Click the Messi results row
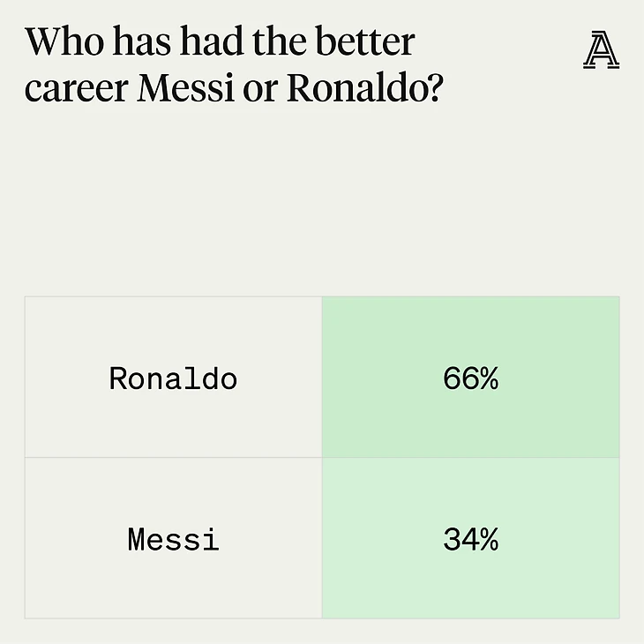 (x=322, y=538)
